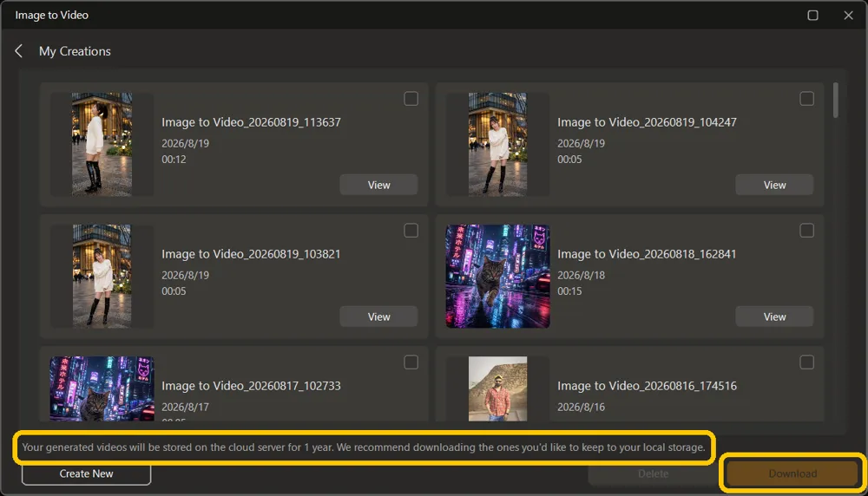Click the Download button
The image size is (868, 496).
pyautogui.click(x=792, y=473)
